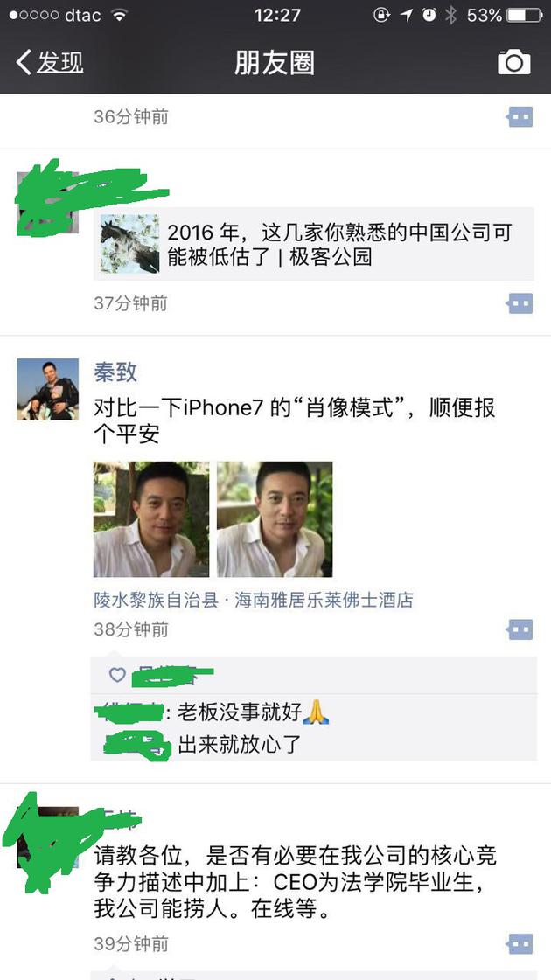View the second portrait photo
The image size is (551, 980).
[275, 518]
